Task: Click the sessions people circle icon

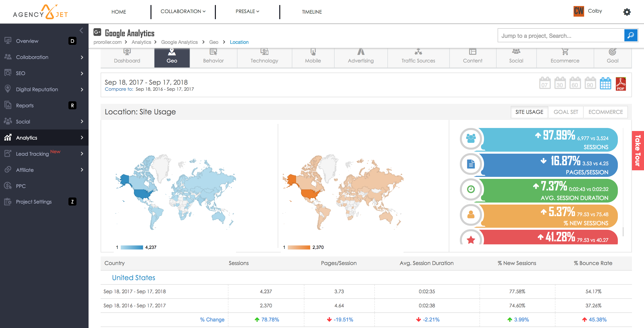Action: click(x=471, y=139)
